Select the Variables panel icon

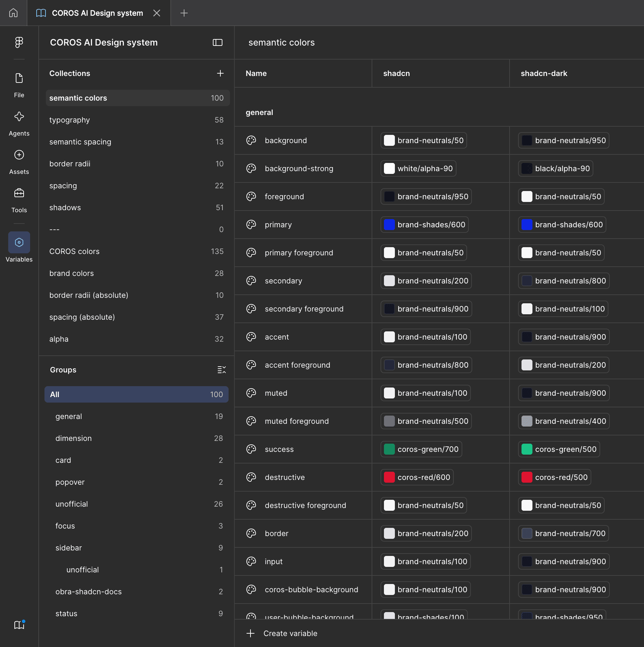[x=19, y=242]
